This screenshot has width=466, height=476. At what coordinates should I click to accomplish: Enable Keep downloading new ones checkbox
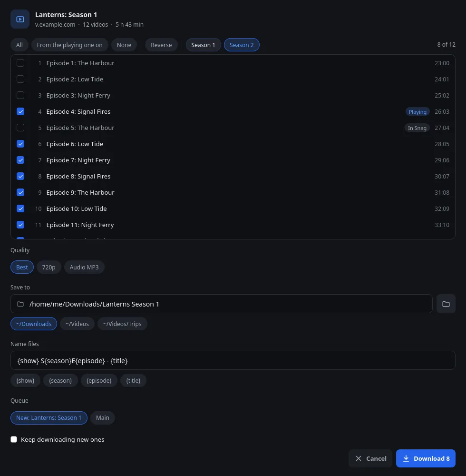pyautogui.click(x=14, y=439)
